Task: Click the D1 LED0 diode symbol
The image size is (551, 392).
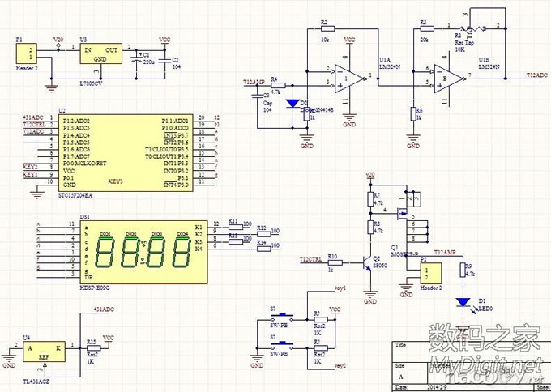Action: pos(464,303)
